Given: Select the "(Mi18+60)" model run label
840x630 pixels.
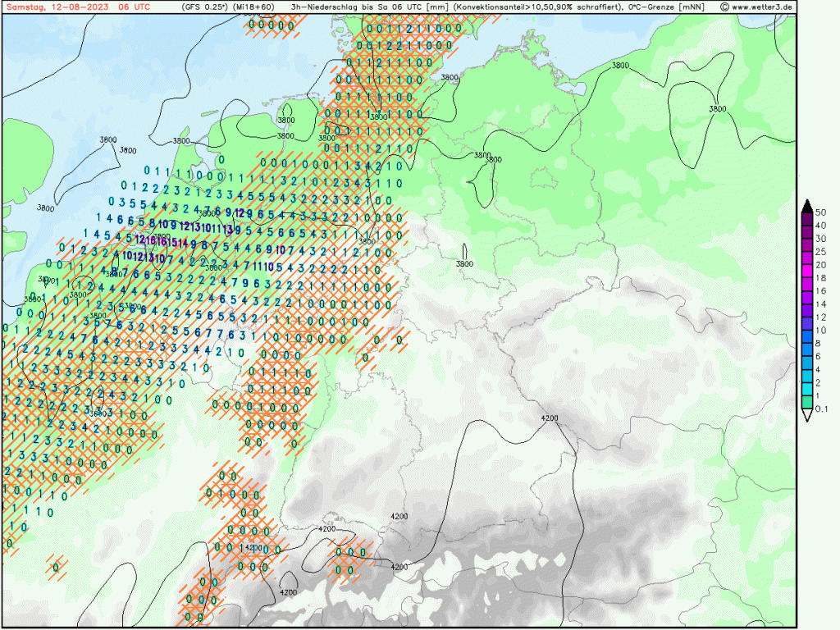Looking at the screenshot, I should coord(256,7).
